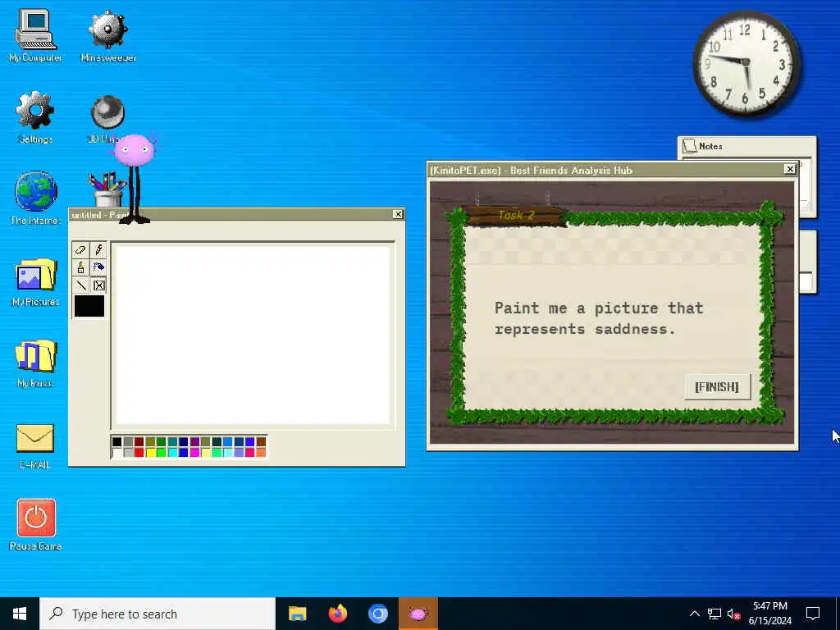Click the network tray icon
Image resolution: width=840 pixels, height=630 pixels.
[714, 614]
